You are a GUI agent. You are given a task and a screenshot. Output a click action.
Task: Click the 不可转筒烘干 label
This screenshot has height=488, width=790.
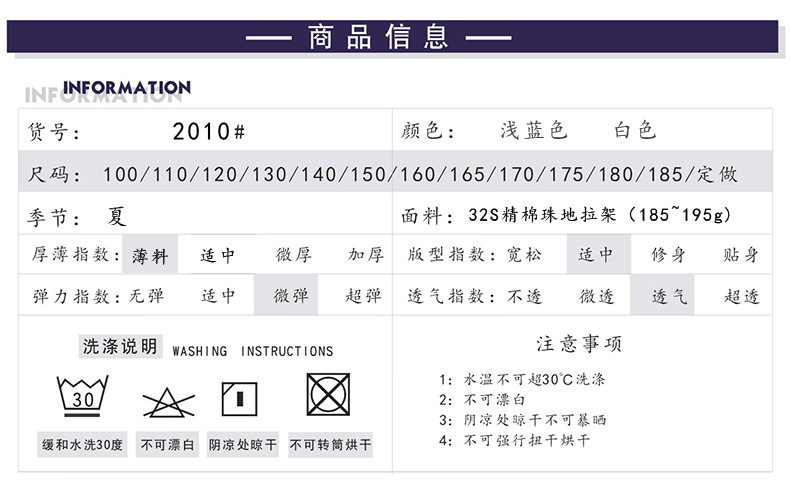pyautogui.click(x=331, y=445)
